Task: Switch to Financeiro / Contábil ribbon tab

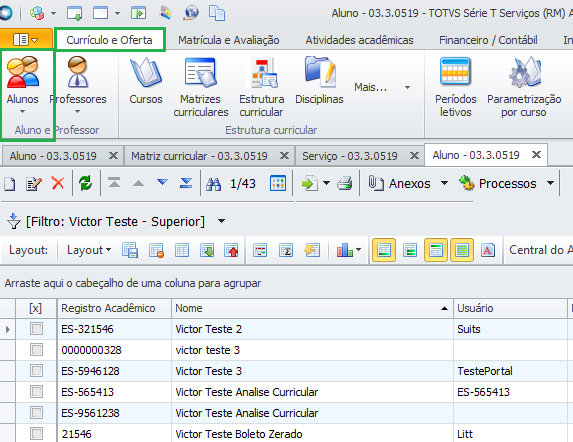Action: pos(488,40)
